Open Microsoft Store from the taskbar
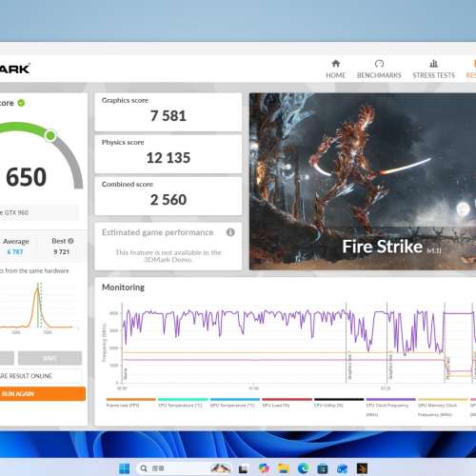This screenshot has width=476, height=476. point(323,468)
